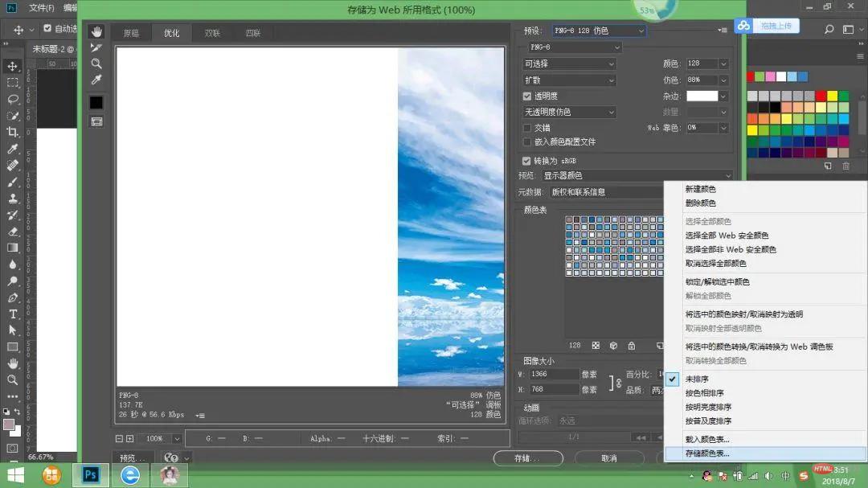Click the 拖拽上传 upload button
The height and width of the screenshot is (488, 868).
(x=767, y=26)
